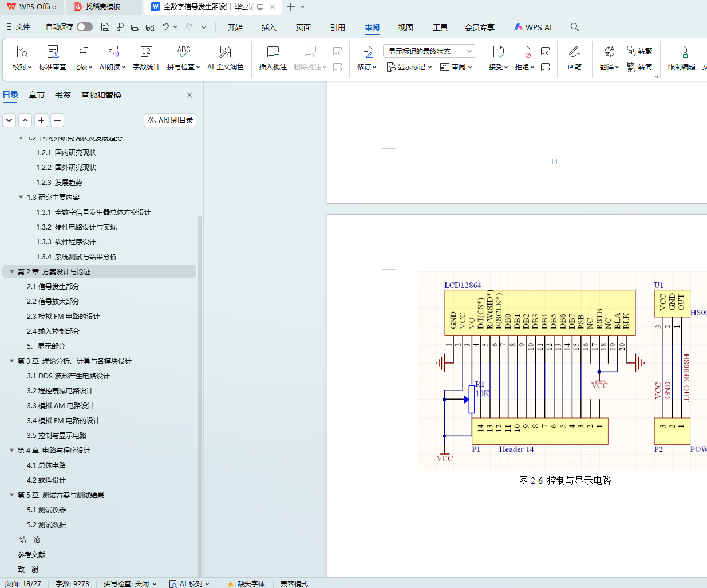Collapse the 第 2 章 方案设计与论证 node

pos(11,272)
